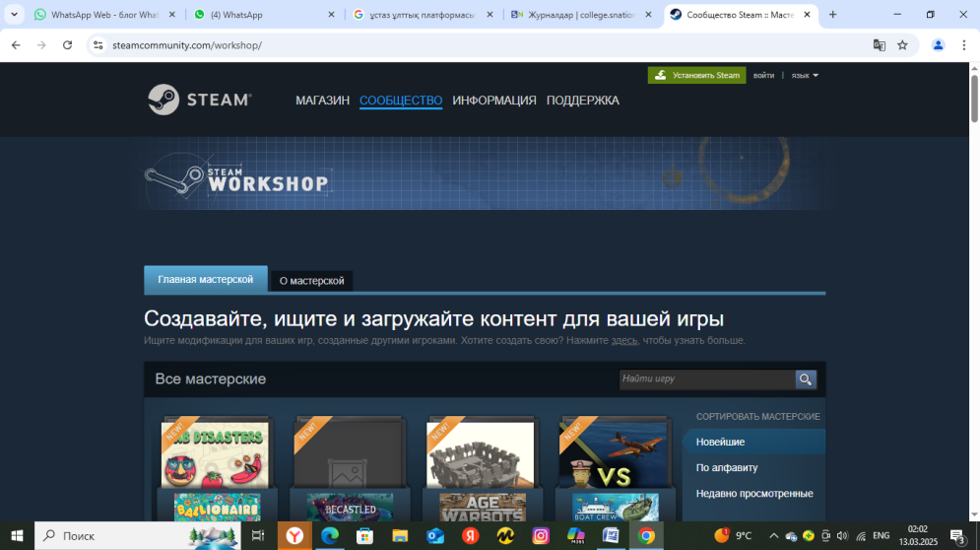
Task: Click the Steam logo in the header
Action: 199,100
